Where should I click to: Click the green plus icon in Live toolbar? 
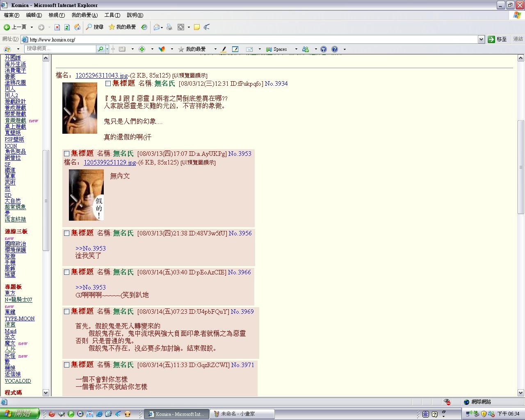[x=142, y=49]
